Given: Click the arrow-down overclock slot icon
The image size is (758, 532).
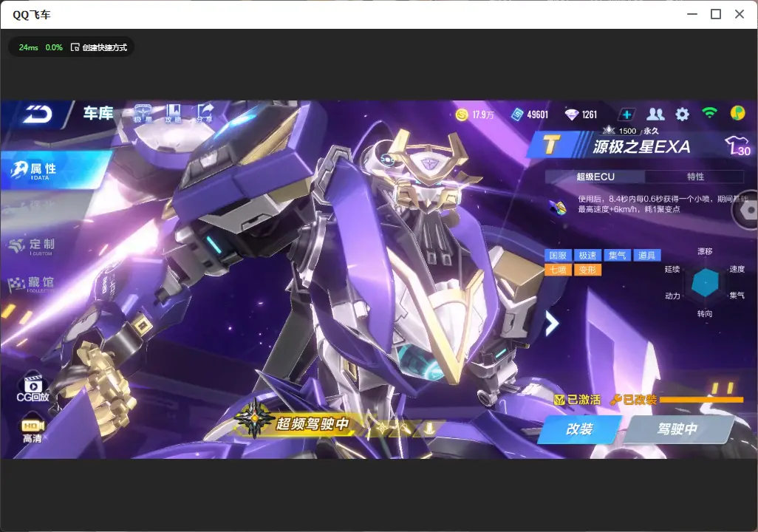Looking at the screenshot, I should (x=428, y=428).
